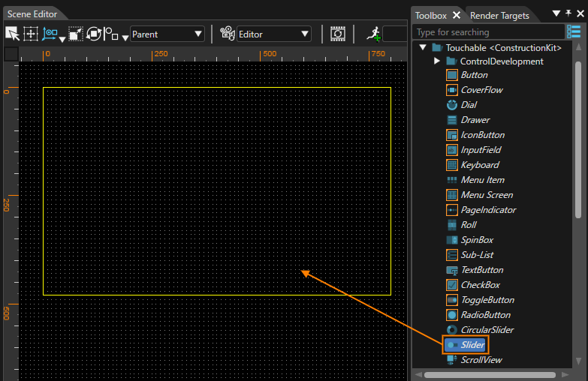Select the Slider control in Toolbox
The width and height of the screenshot is (588, 381).
pos(466,345)
